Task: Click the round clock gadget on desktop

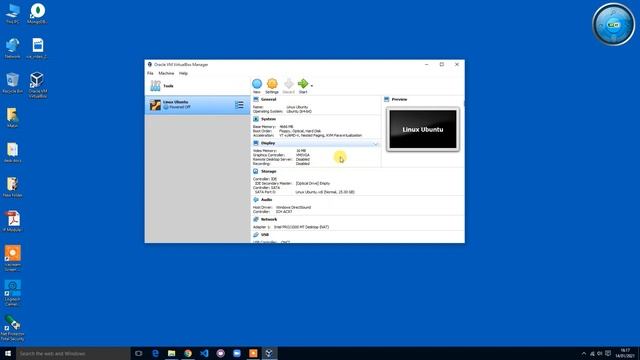Action: [x=613, y=24]
